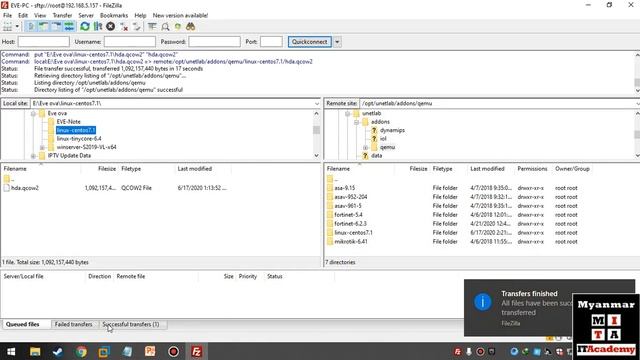This screenshot has height=360, width=640.
Task: Select asav-952-204 remote folder
Action: (x=351, y=197)
